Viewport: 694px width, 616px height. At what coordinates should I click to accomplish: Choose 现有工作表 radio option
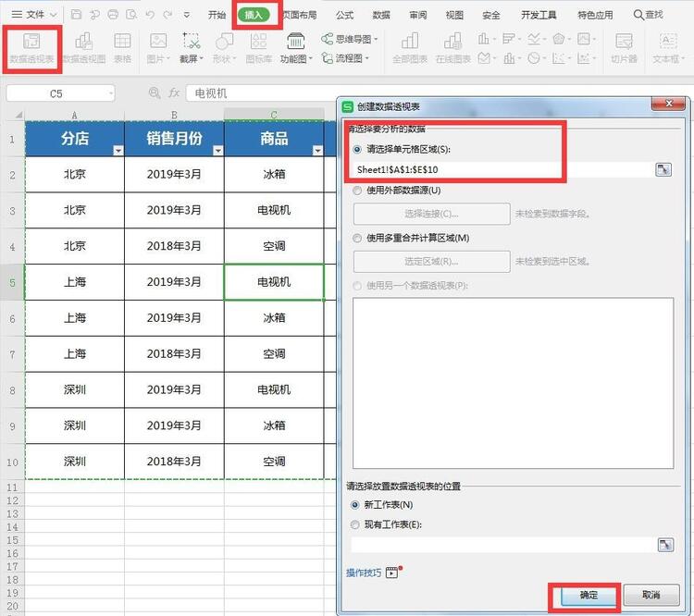(x=355, y=524)
